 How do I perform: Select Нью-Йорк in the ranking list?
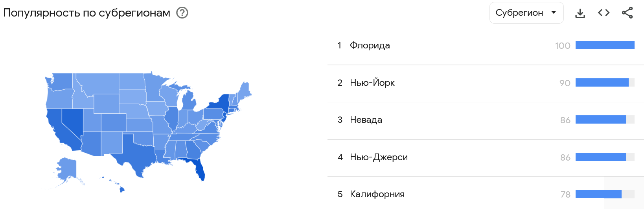pos(372,83)
